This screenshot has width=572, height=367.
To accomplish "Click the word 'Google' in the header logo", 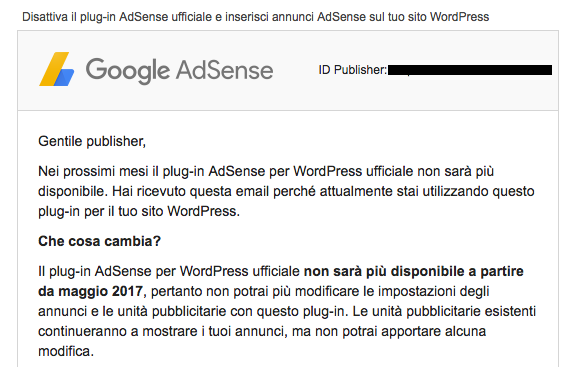I will pos(128,70).
